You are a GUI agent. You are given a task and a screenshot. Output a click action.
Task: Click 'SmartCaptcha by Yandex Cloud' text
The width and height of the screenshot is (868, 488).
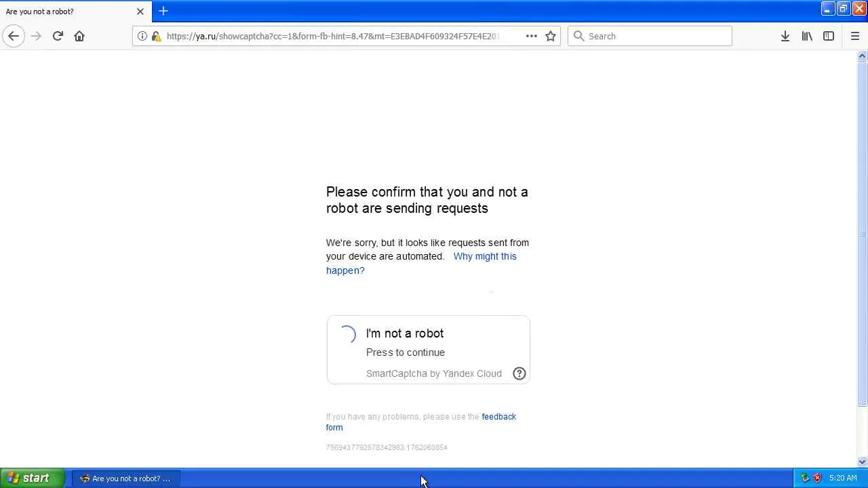click(434, 373)
